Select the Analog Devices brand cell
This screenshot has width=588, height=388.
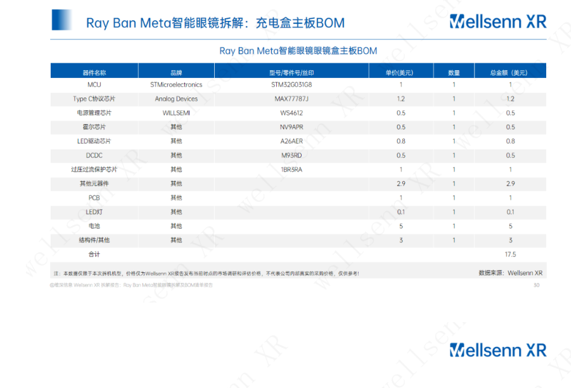pos(176,99)
